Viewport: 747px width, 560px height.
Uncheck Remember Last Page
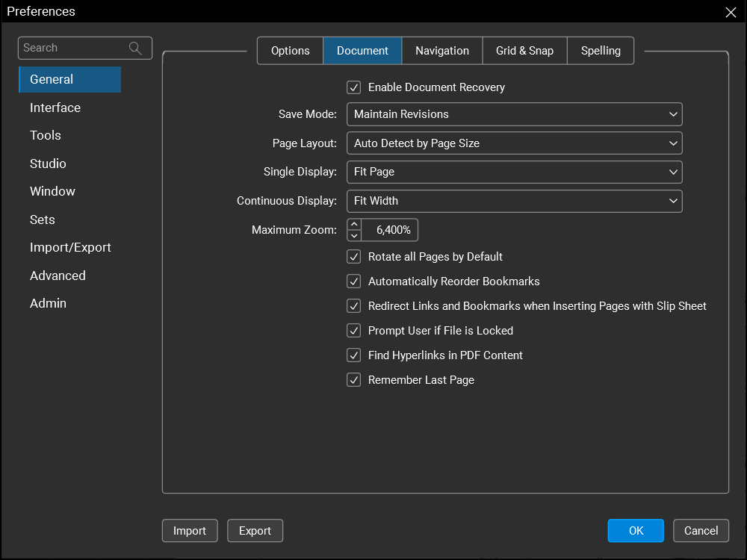point(354,380)
